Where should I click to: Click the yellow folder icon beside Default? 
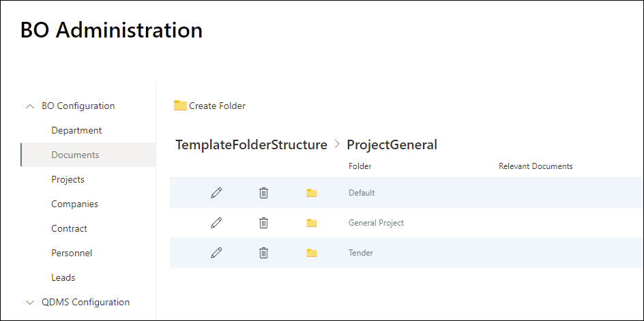click(x=312, y=192)
